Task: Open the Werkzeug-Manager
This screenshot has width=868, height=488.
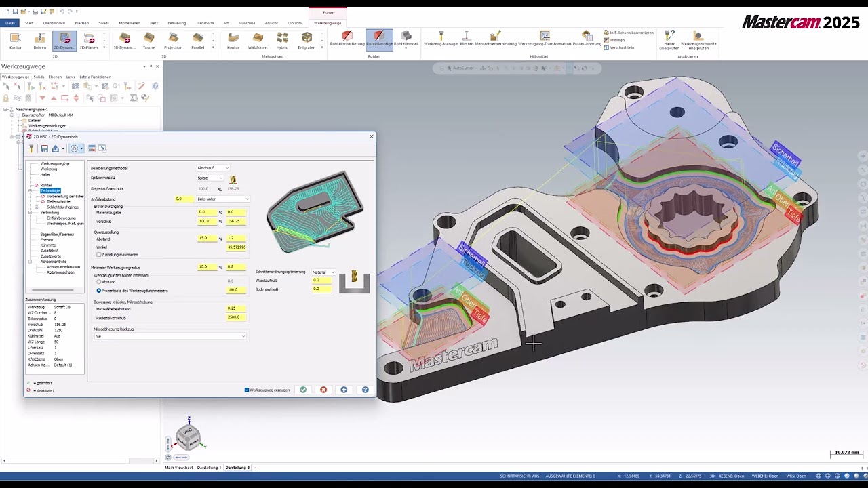Action: [x=441, y=39]
